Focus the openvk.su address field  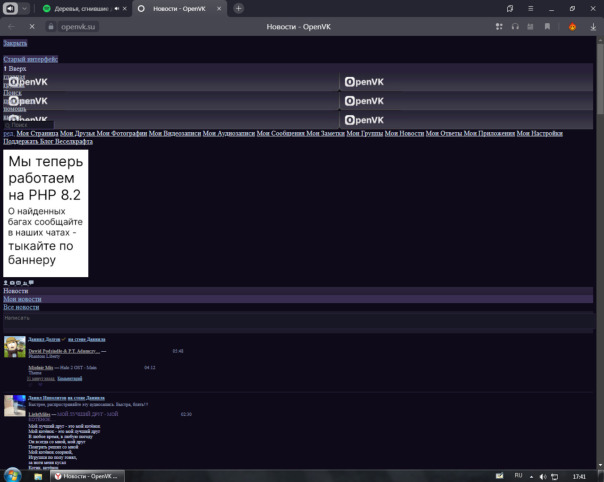point(78,27)
